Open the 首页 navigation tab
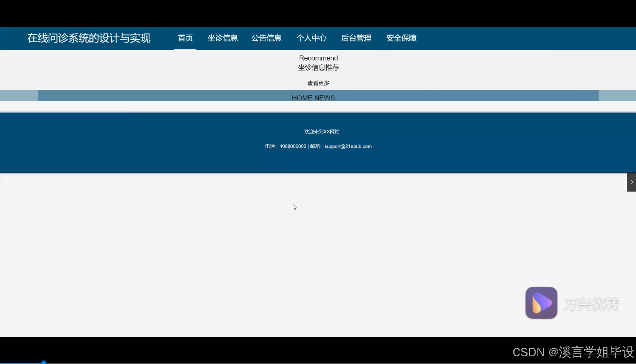Viewport: 636px width, 364px height. click(x=185, y=38)
